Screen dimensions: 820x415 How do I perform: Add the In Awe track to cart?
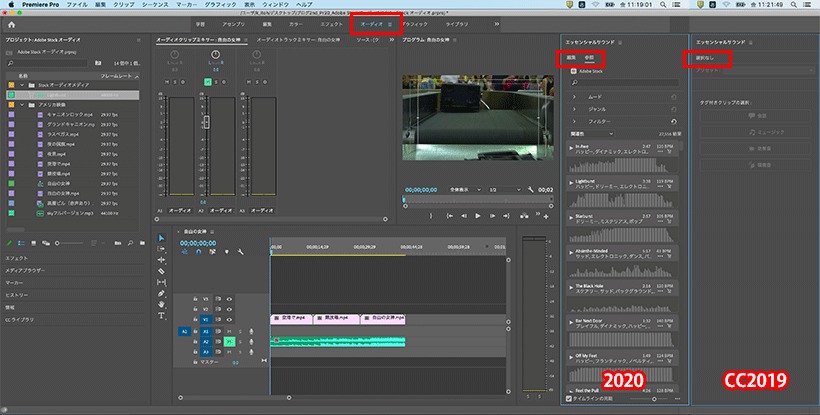[x=669, y=152]
